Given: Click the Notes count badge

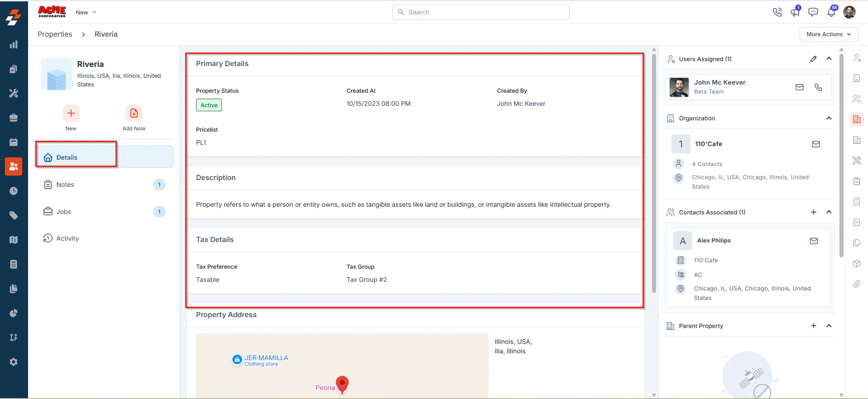Looking at the screenshot, I should pyautogui.click(x=159, y=185).
